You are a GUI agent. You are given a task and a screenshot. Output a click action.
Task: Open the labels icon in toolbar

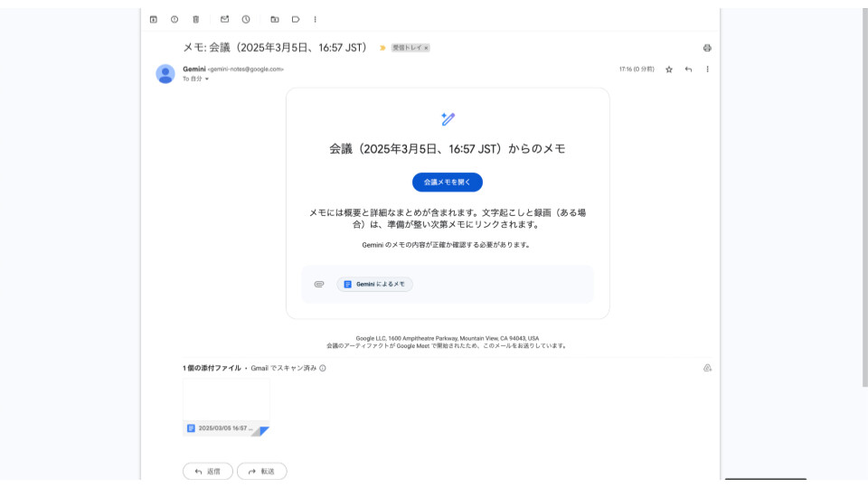pos(296,19)
